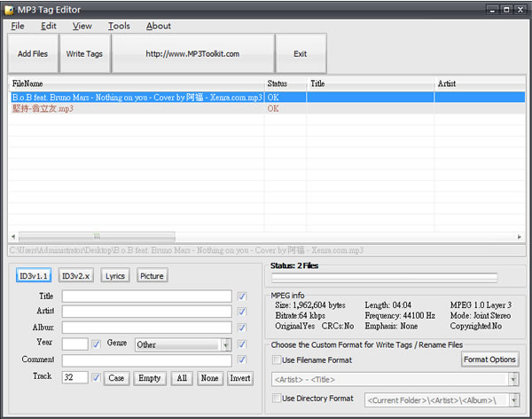This screenshot has width=532, height=419.
Task: Toggle the Title field checkbox
Action: click(x=242, y=296)
